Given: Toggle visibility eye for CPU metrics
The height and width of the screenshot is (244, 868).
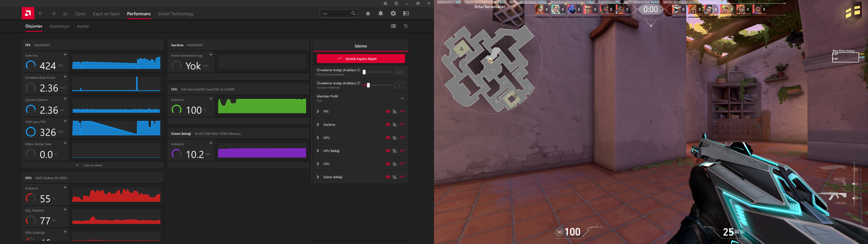Looking at the screenshot, I should click(388, 164).
